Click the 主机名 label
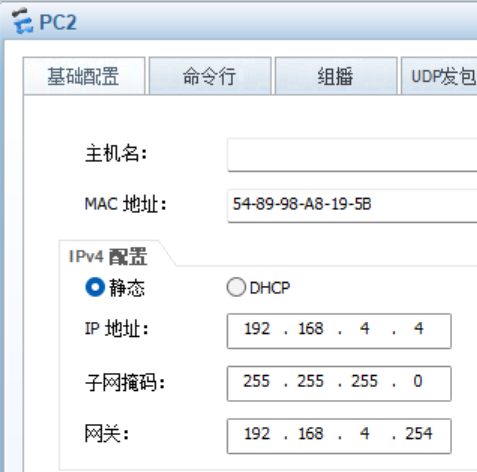The image size is (477, 472). (116, 154)
